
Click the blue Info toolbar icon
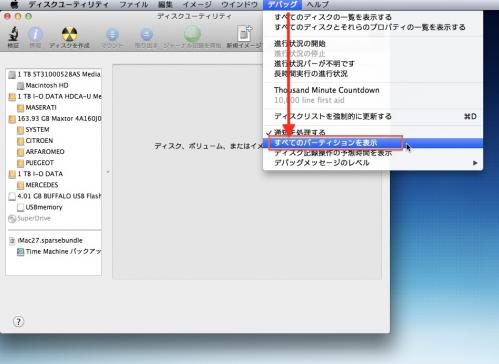[x=35, y=34]
